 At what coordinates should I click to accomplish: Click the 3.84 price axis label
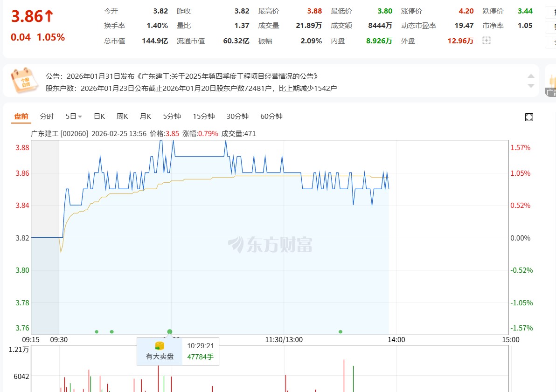tap(22, 206)
